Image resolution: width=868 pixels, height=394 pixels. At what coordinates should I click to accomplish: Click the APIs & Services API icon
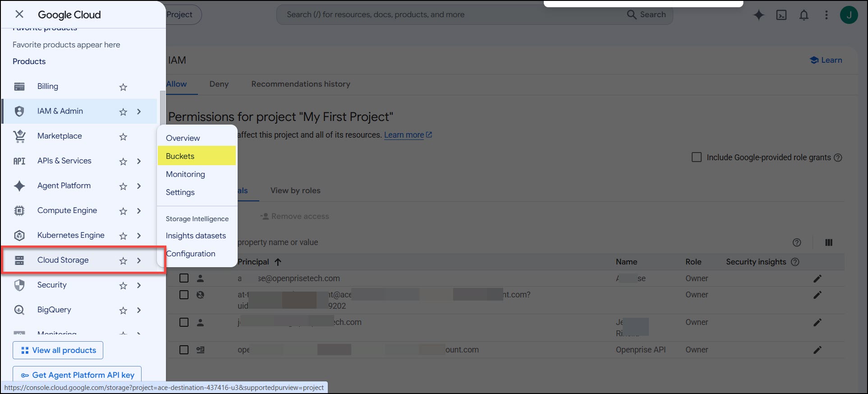[19, 161]
